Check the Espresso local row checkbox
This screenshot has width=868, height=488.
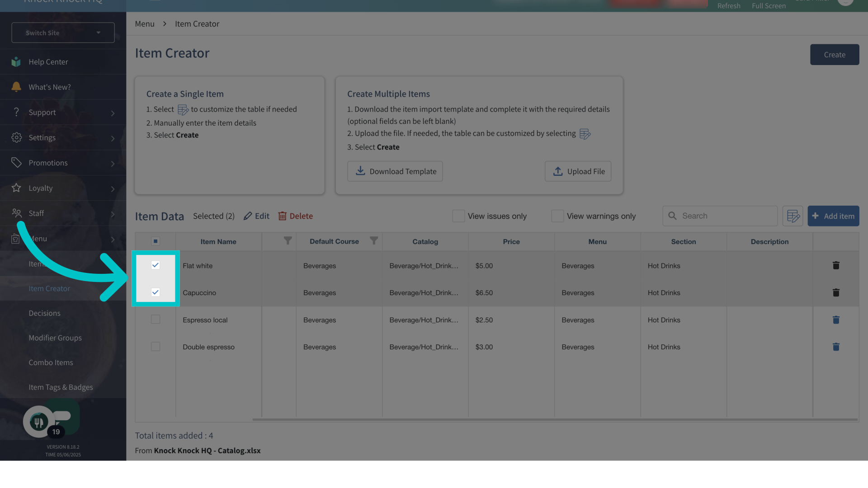pyautogui.click(x=156, y=319)
